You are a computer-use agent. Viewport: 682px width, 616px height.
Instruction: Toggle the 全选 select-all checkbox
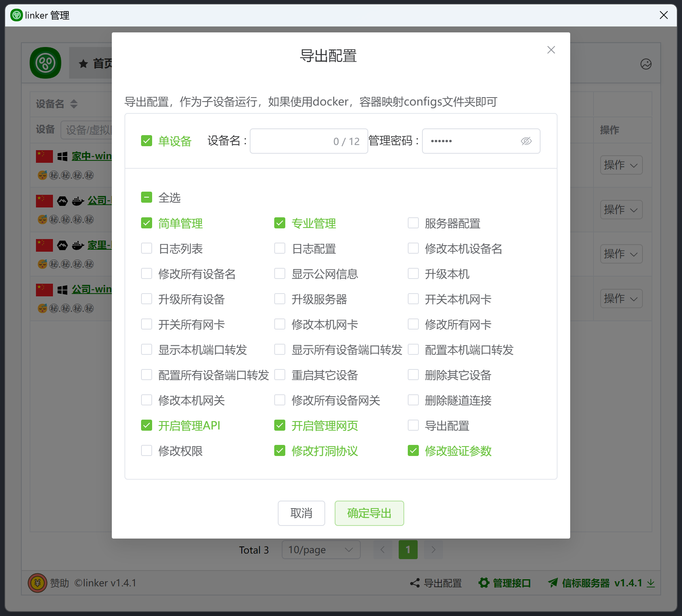point(147,198)
